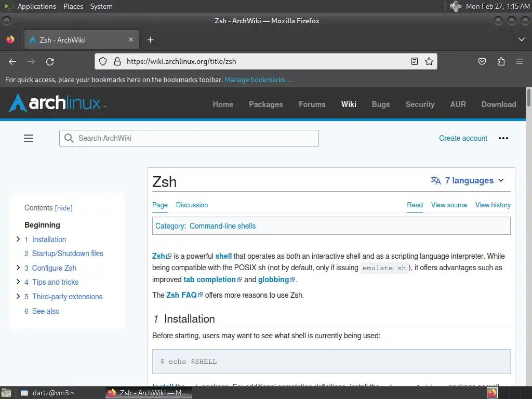Switch to the Discussion tab
This screenshot has width=532, height=399.
coord(192,205)
